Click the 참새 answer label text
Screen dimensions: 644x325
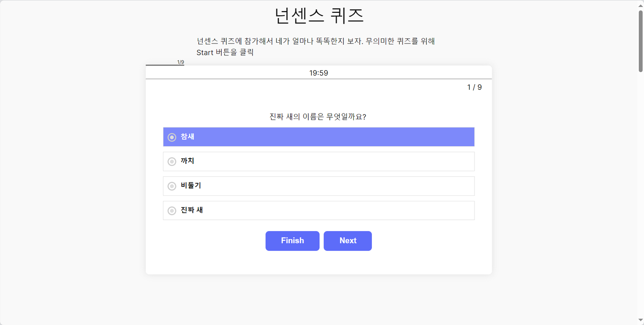(188, 137)
